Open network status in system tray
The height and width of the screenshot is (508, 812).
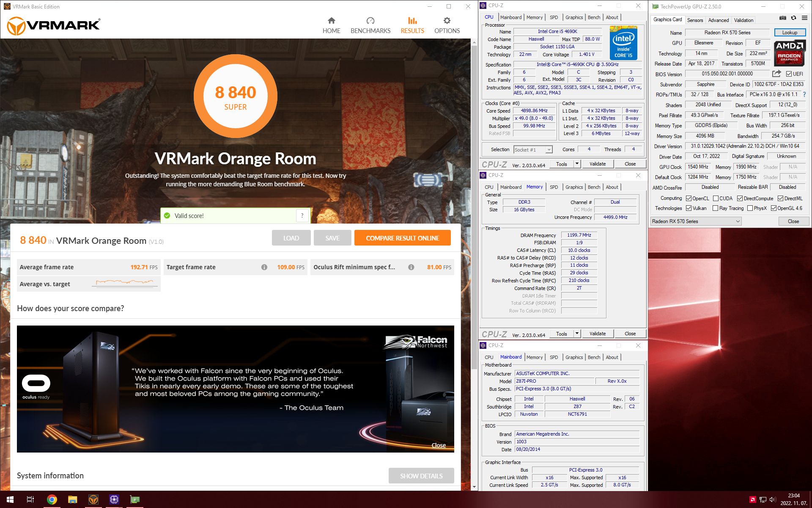[763, 500]
